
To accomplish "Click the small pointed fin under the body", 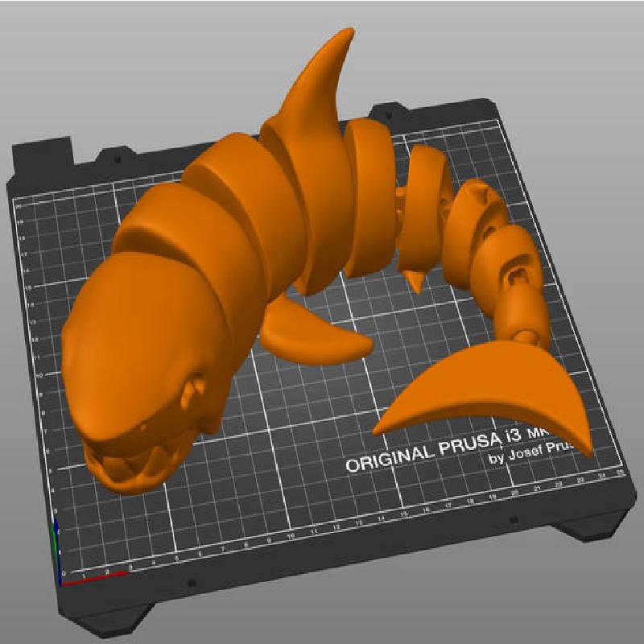I will (416, 282).
